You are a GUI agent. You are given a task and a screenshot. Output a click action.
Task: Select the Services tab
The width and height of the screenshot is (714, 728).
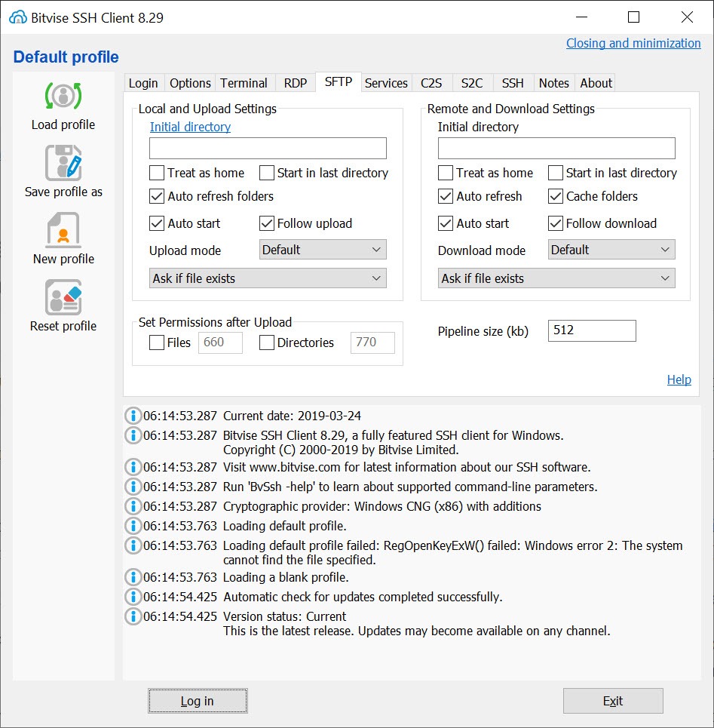(x=386, y=83)
